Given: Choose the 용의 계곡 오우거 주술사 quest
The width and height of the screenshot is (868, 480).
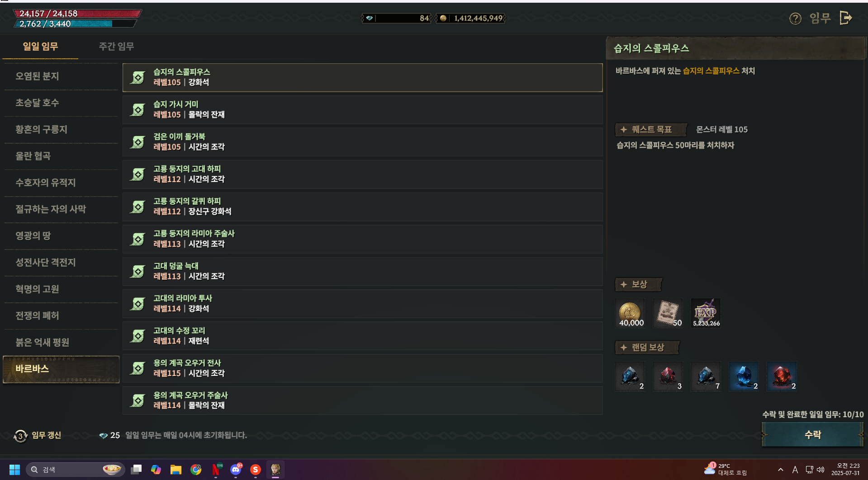Looking at the screenshot, I should coord(362,400).
